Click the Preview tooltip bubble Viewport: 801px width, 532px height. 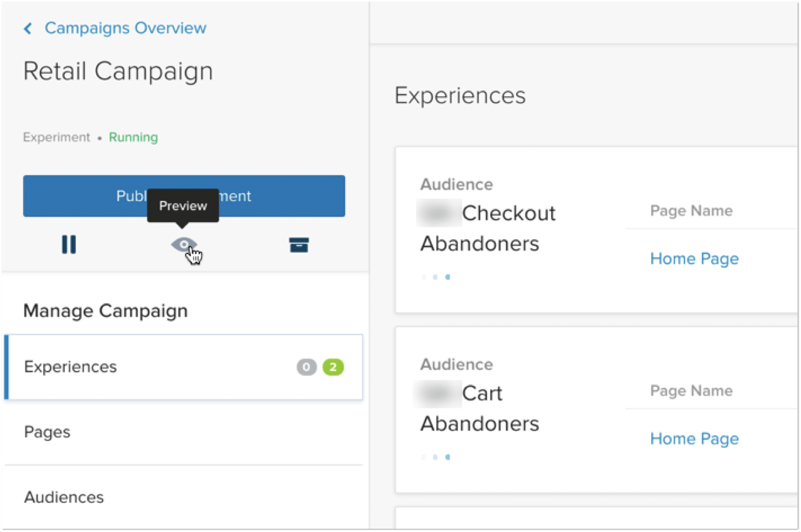(x=183, y=206)
